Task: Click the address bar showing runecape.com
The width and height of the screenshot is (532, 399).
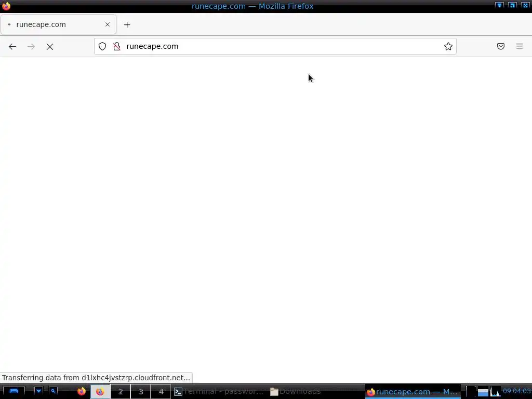Action: click(275, 46)
